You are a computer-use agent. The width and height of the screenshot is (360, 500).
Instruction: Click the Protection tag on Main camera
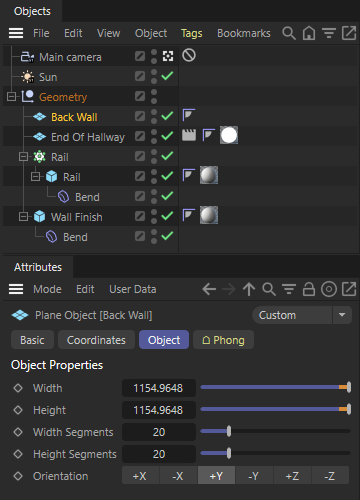point(189,55)
